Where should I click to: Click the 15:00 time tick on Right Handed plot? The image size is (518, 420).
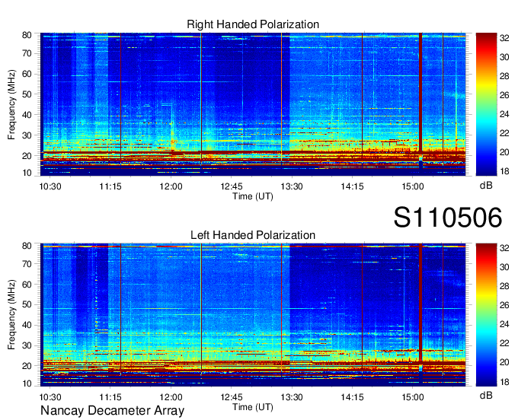pos(413,186)
